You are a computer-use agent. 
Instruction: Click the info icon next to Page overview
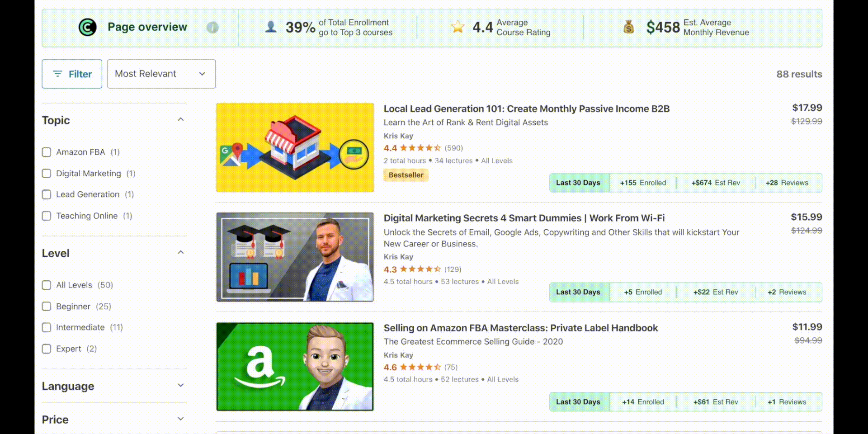point(212,28)
